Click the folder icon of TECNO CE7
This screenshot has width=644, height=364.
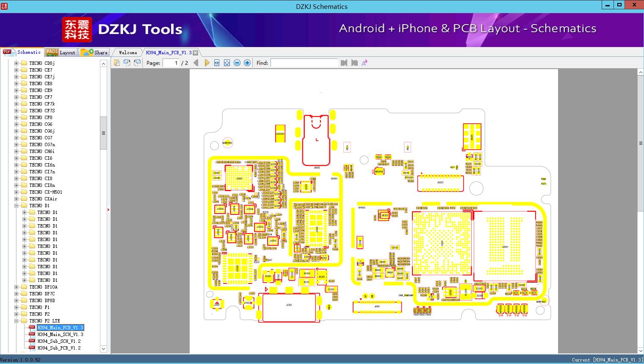(24, 70)
